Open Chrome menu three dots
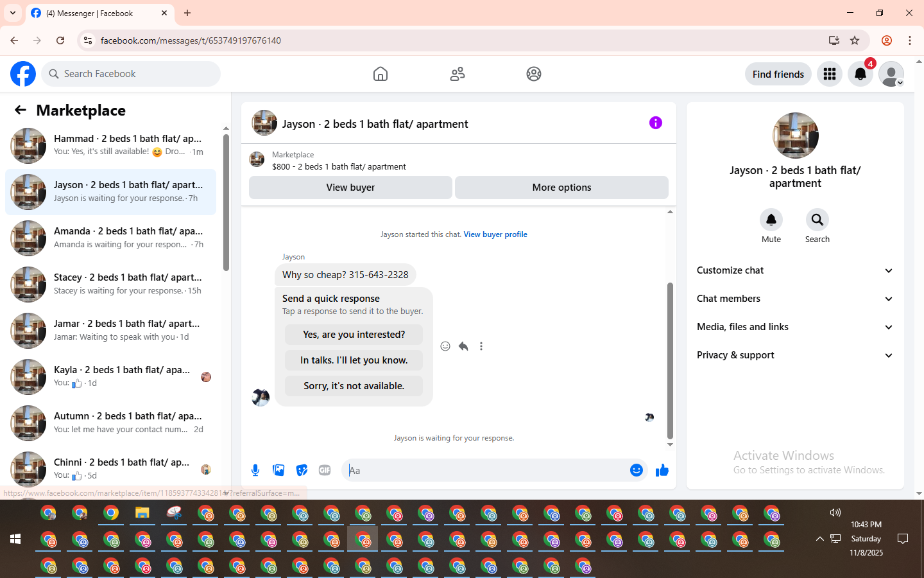The image size is (924, 578). pyautogui.click(x=910, y=40)
